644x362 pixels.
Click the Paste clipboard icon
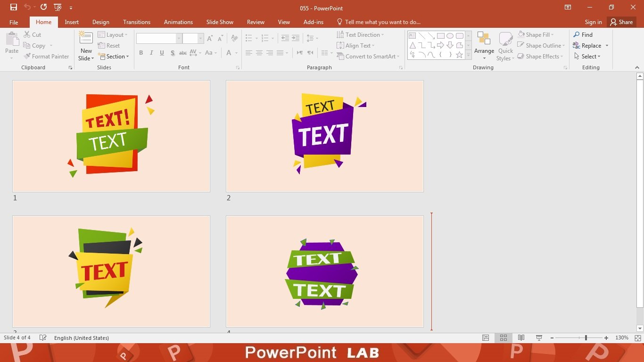click(x=12, y=40)
